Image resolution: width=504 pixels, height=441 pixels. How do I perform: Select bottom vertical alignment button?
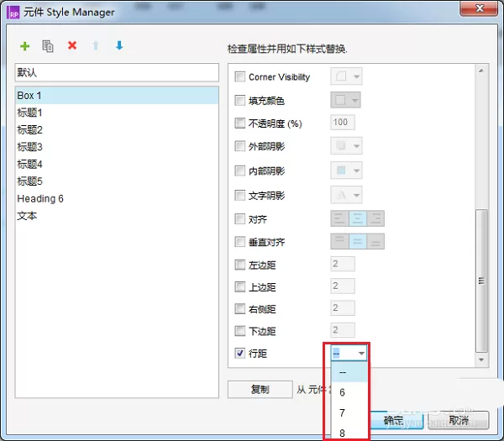pyautogui.click(x=375, y=241)
